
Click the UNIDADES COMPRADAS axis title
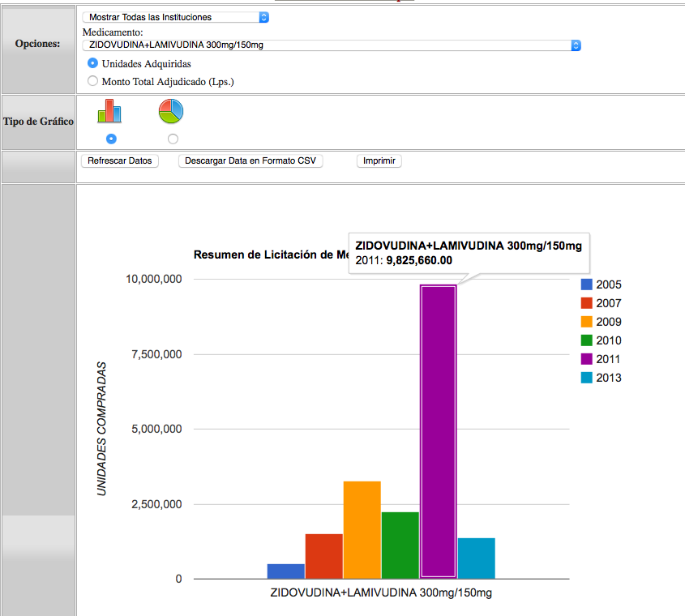[x=102, y=429]
